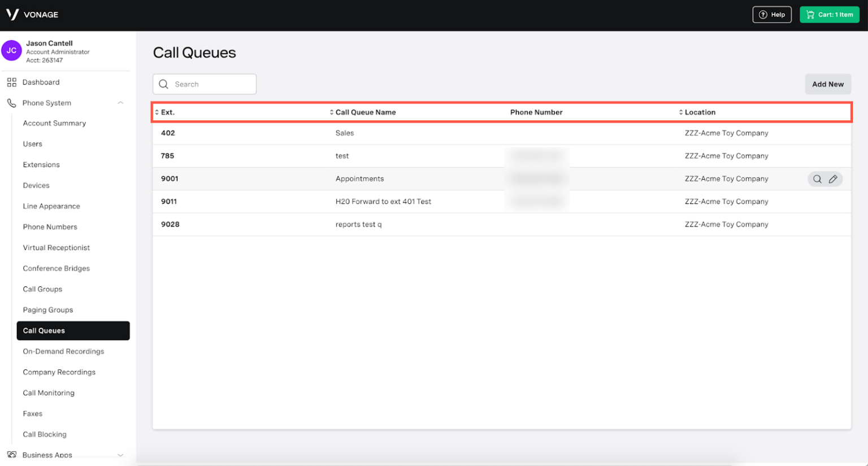Open the Help button
This screenshot has height=466, width=868.
[x=771, y=15]
